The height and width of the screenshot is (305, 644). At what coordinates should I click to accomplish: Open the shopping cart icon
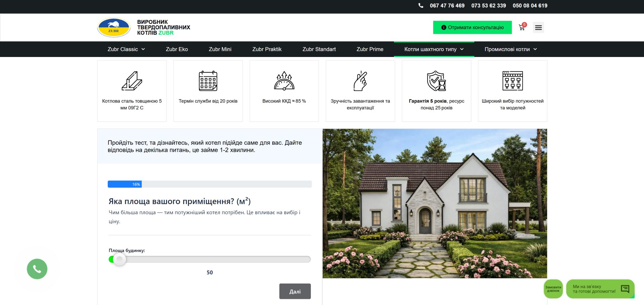[522, 27]
